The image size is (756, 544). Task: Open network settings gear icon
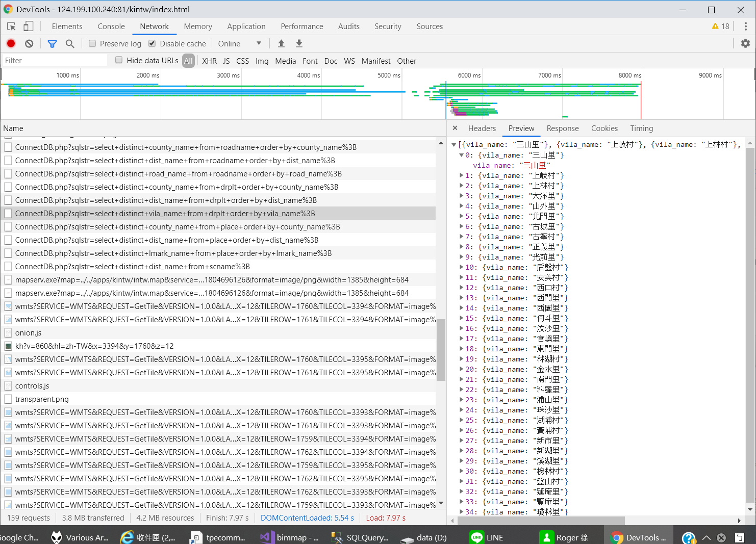[x=745, y=44]
